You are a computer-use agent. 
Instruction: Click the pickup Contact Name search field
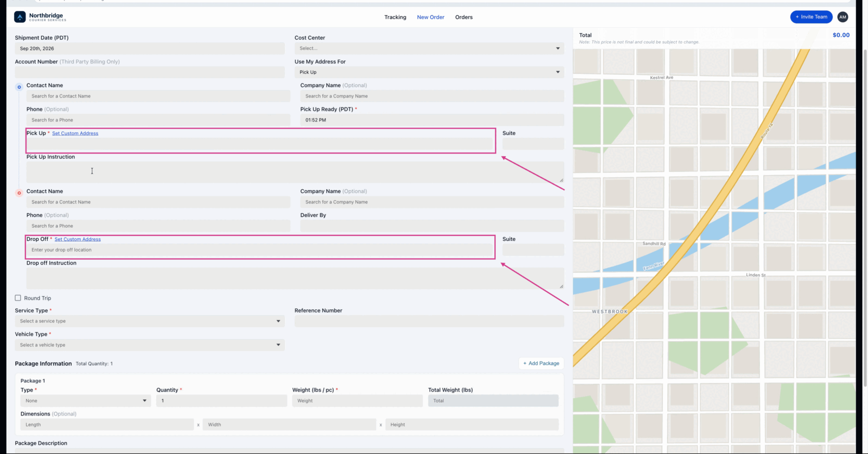coord(158,96)
